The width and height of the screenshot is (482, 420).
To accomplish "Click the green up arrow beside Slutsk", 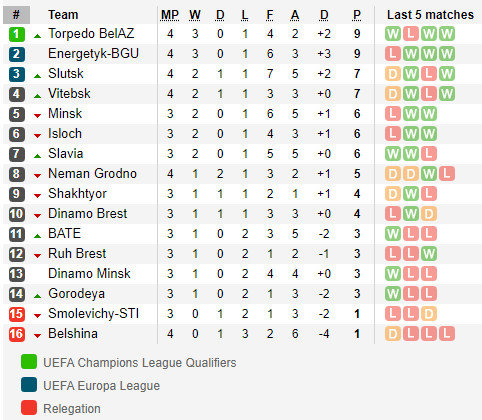I will (37, 76).
